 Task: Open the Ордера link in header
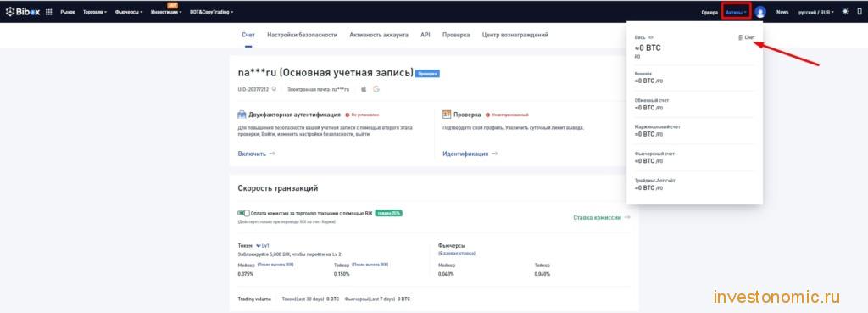pos(709,12)
